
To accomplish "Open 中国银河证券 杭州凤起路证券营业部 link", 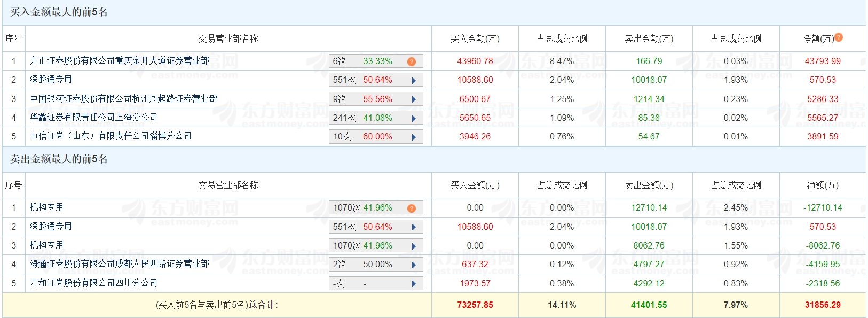I will (124, 99).
